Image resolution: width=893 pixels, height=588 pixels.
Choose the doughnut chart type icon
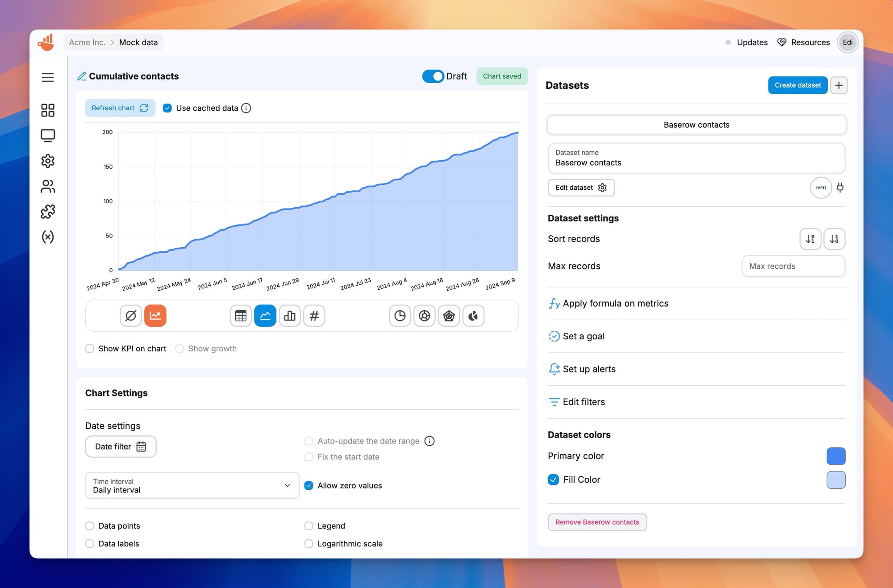click(x=424, y=316)
